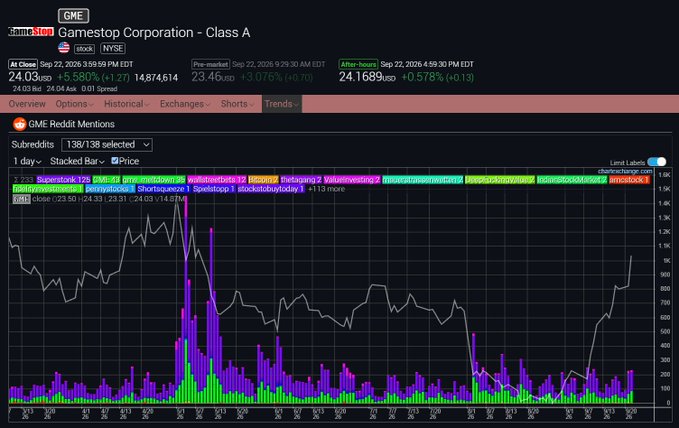
Task: Expand the +113 more legend labels
Action: [x=327, y=189]
